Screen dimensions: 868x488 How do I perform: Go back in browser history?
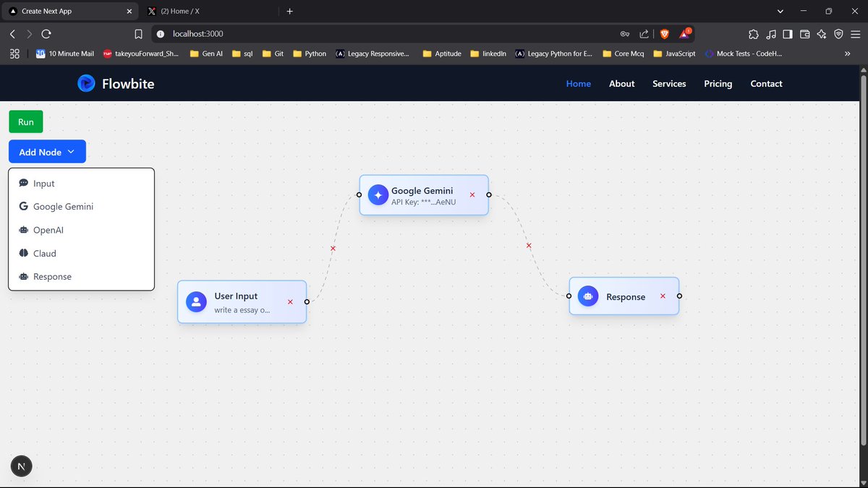click(12, 34)
